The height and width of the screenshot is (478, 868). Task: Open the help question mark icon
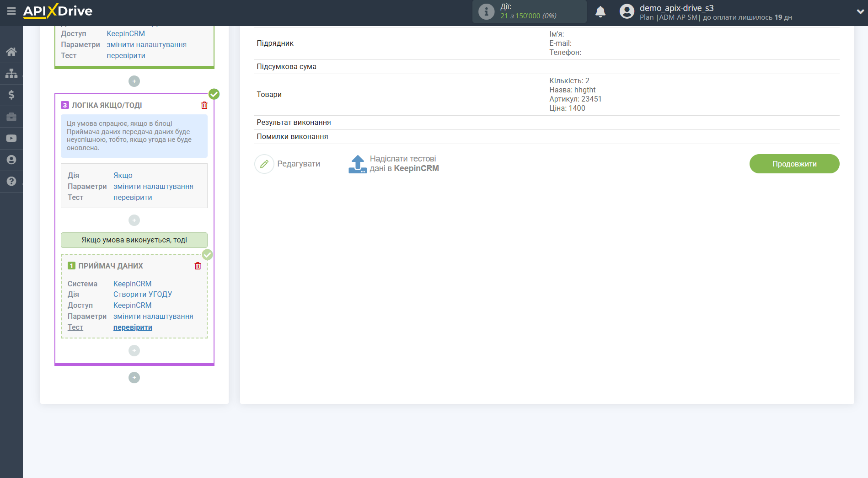tap(11, 181)
